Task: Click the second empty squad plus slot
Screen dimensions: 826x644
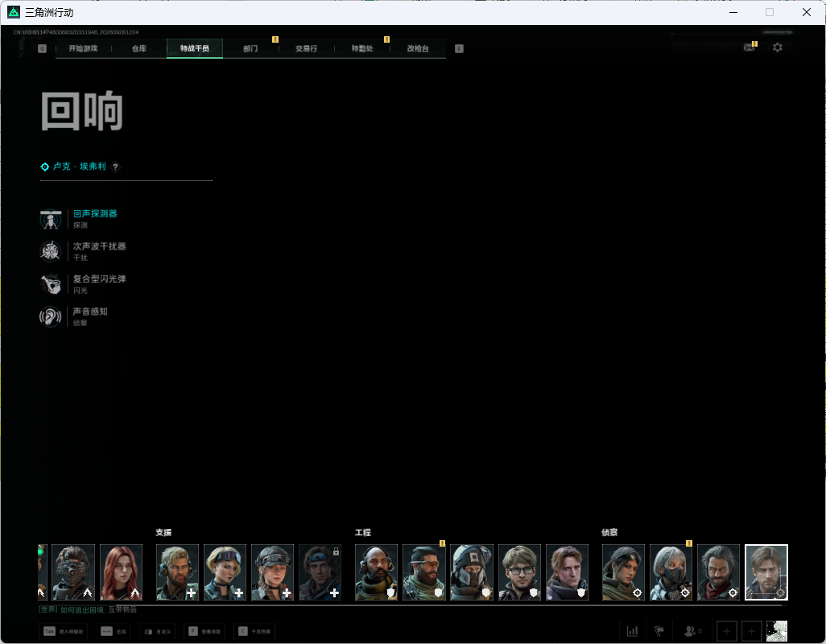Action: pos(752,631)
